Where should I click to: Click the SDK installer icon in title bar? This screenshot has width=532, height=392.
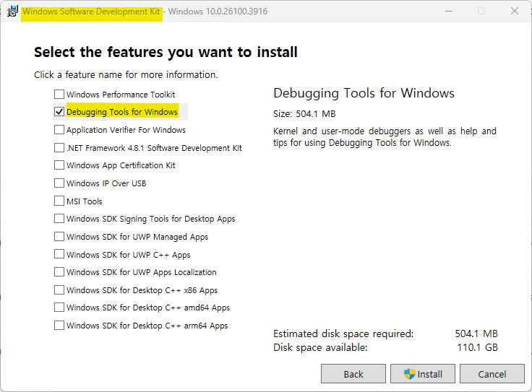(x=12, y=11)
